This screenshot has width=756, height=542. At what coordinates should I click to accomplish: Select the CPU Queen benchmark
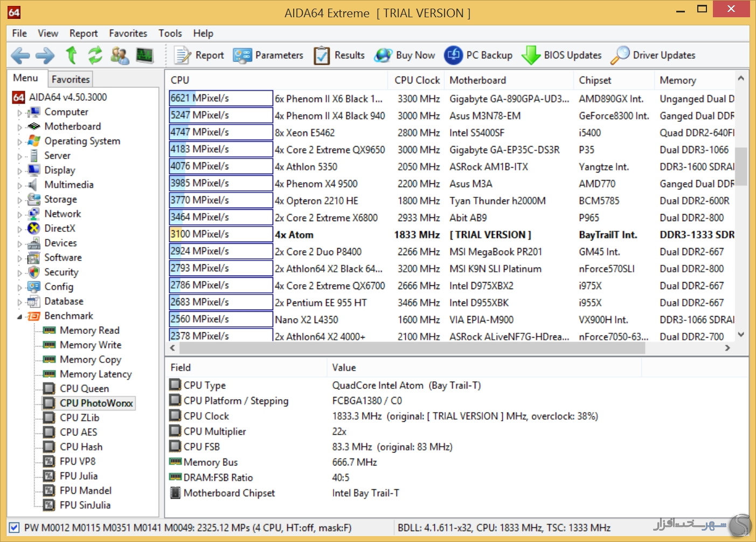click(x=84, y=388)
